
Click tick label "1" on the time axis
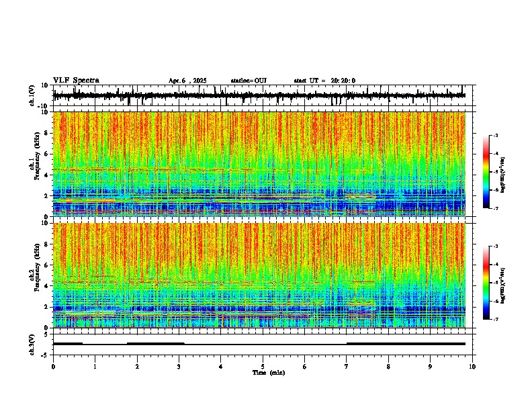95,367
